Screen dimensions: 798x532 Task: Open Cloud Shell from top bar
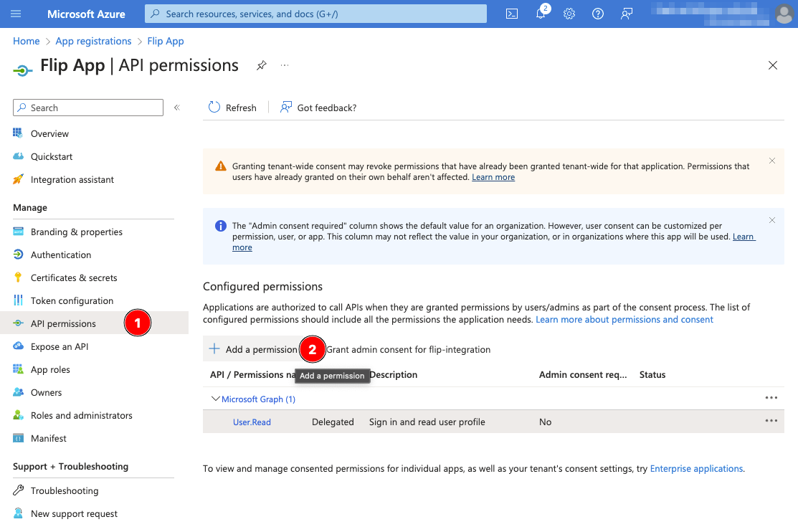(x=512, y=14)
